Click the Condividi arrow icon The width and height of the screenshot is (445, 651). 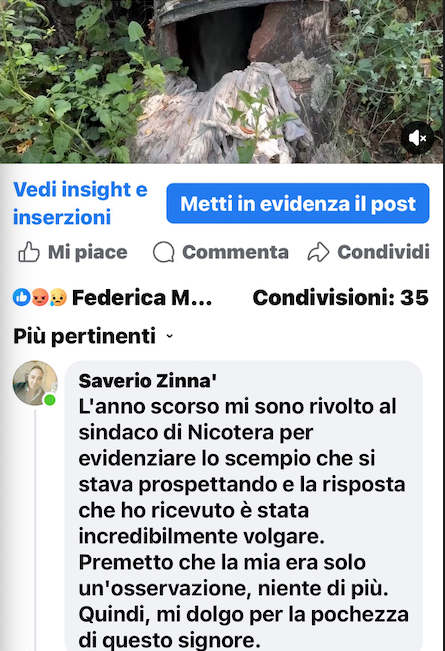pos(318,252)
